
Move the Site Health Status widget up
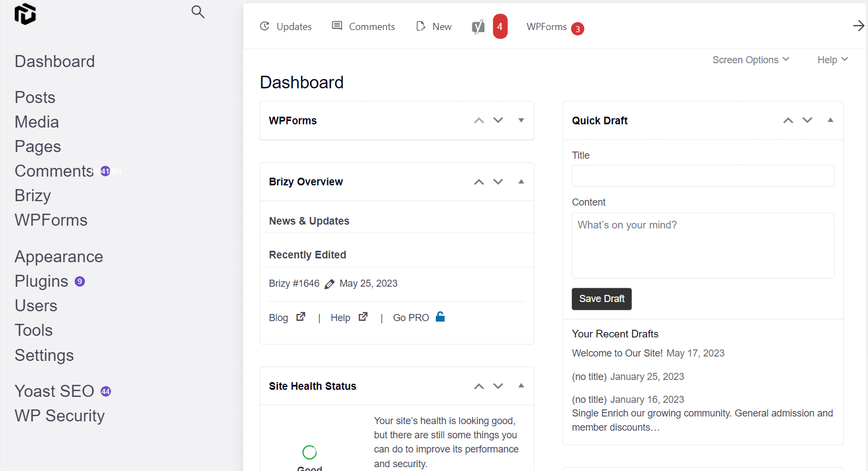pos(479,386)
